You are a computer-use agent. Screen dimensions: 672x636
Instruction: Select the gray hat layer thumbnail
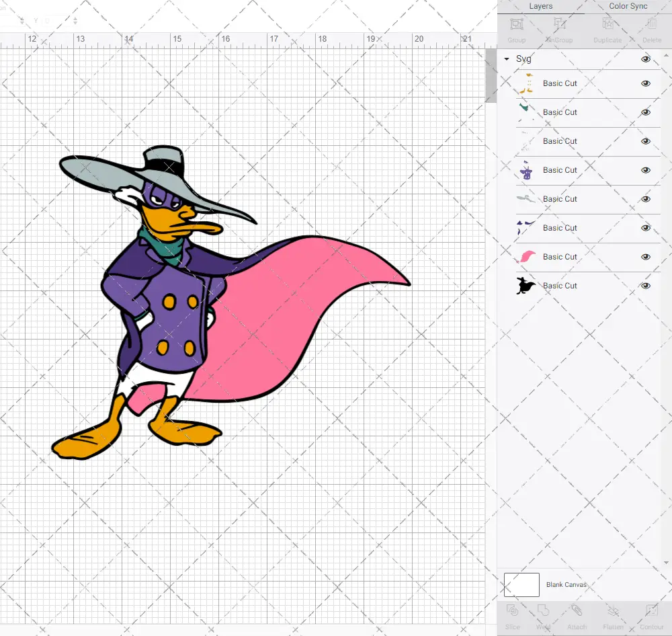tap(526, 199)
